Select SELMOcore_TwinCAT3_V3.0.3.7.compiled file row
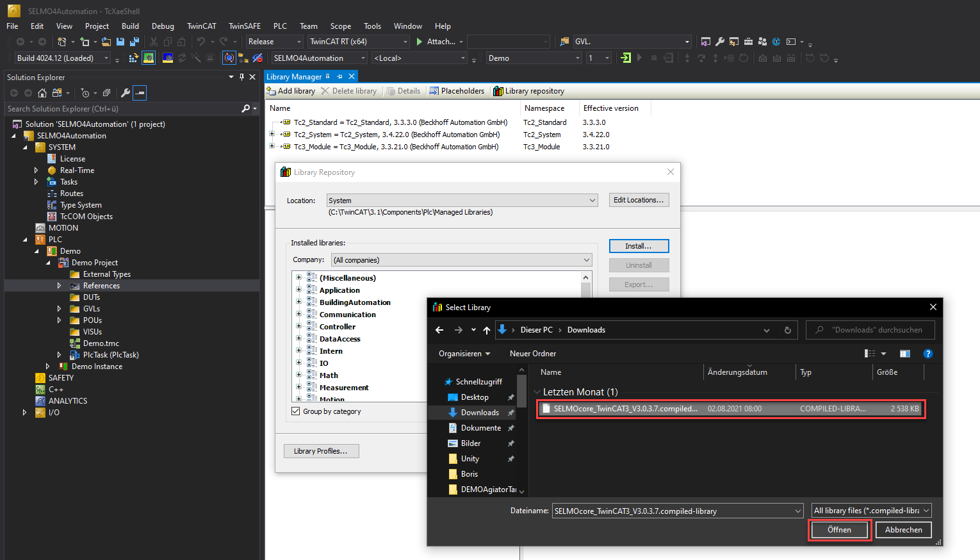The height and width of the screenshot is (560, 980). pos(730,409)
